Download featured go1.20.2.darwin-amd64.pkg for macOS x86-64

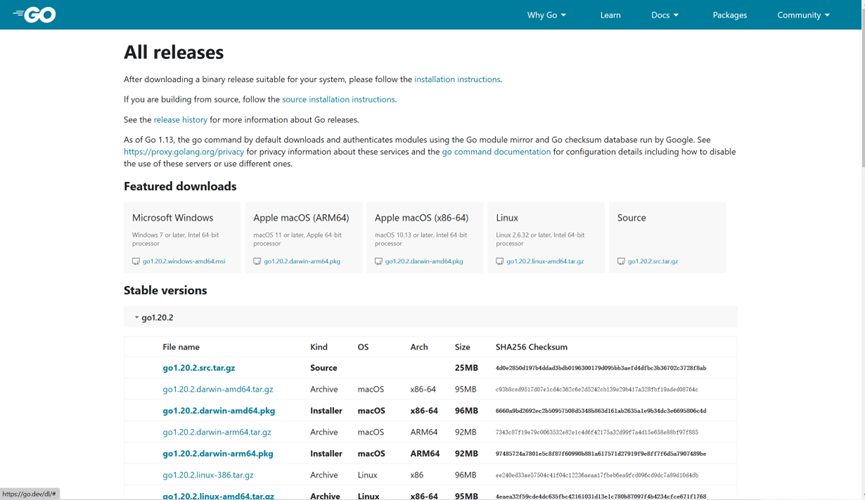424,262
